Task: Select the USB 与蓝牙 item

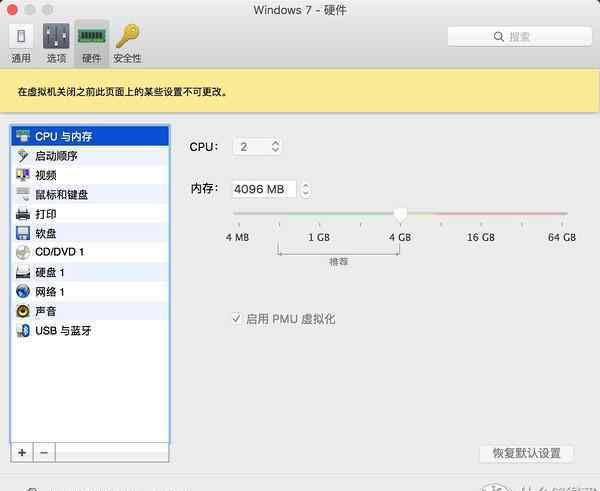Action: [90, 330]
